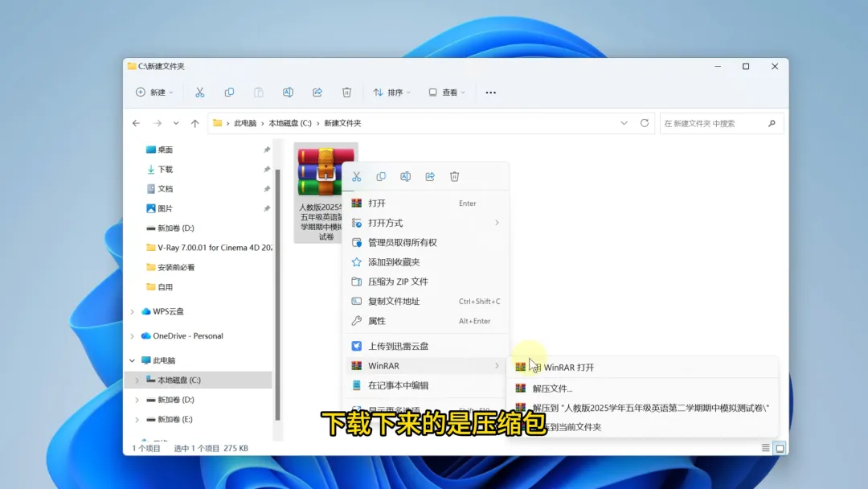The image size is (868, 489).
Task: Select 上传到迅雷云盘 menu entry
Action: click(426, 346)
